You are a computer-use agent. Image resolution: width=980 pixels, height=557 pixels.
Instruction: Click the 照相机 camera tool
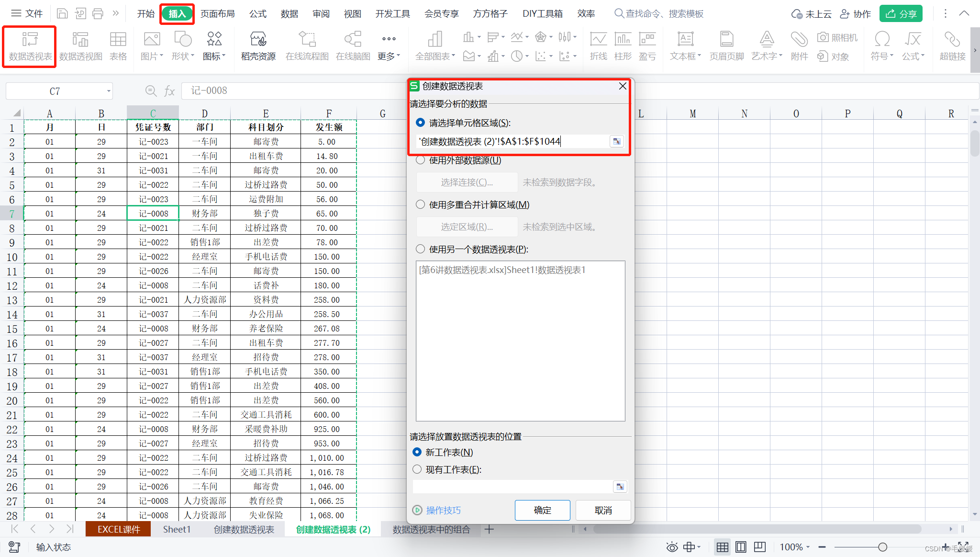837,37
